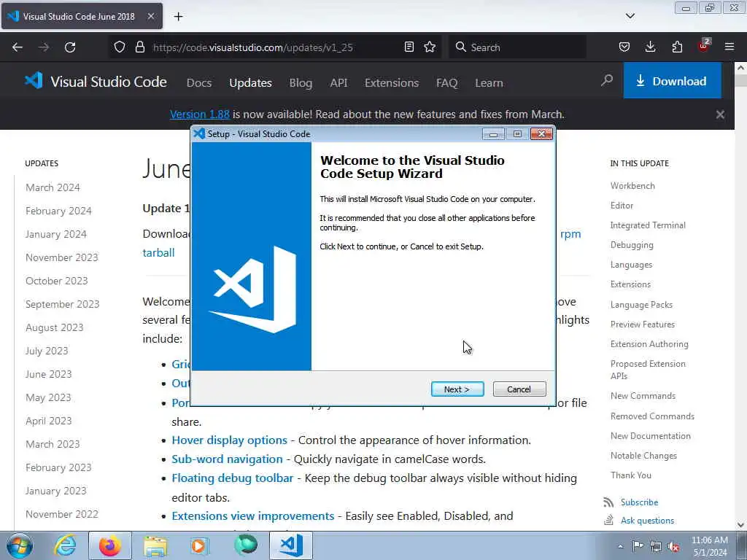Open the extensions puzzle icon
Screen dimensions: 747x560
677,47
